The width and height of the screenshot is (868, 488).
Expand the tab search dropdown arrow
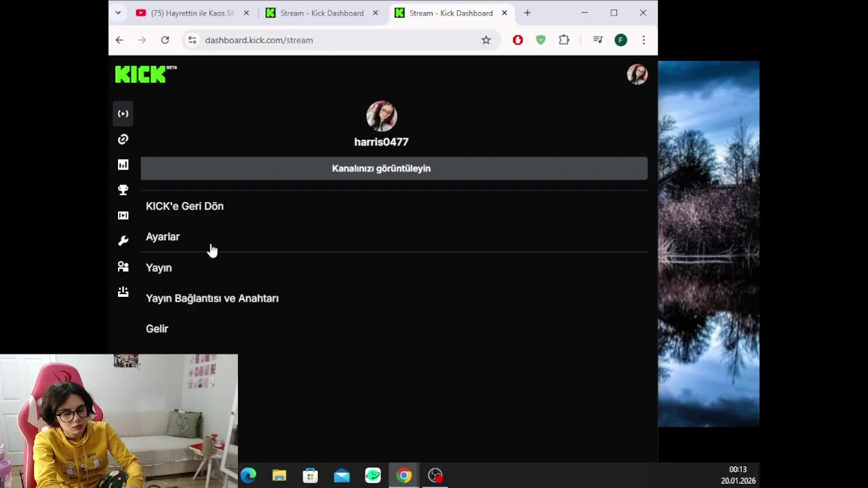[118, 13]
